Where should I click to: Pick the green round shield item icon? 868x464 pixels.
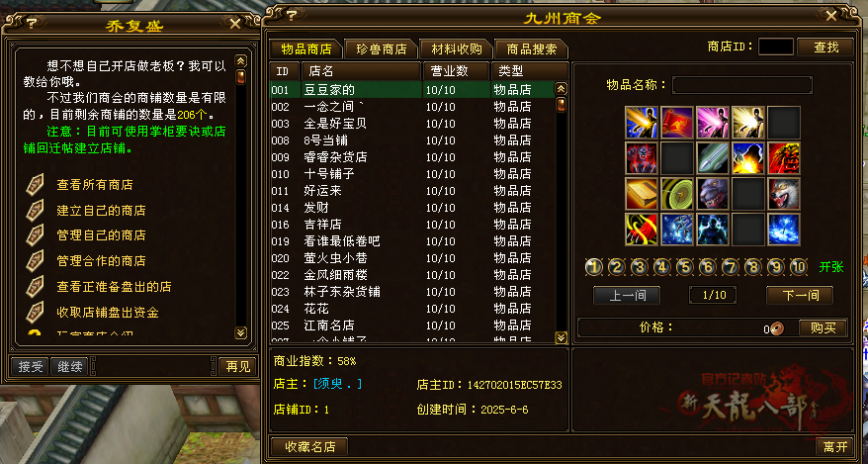click(x=677, y=194)
